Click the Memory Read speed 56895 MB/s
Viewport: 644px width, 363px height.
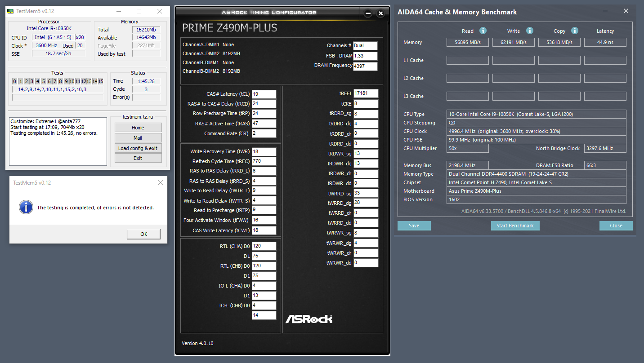click(468, 42)
